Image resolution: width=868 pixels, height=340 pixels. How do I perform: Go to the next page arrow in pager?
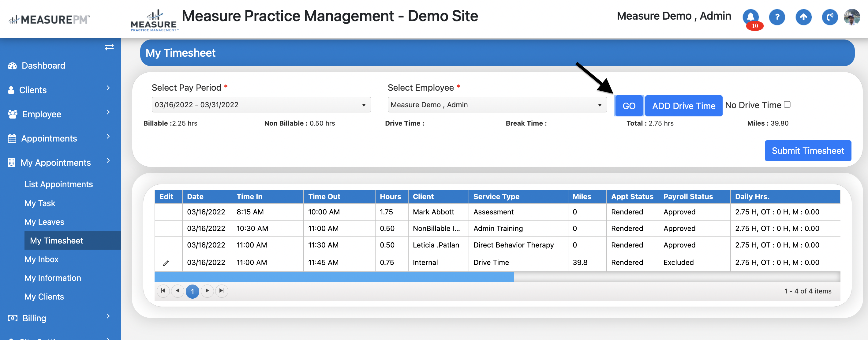tap(207, 291)
